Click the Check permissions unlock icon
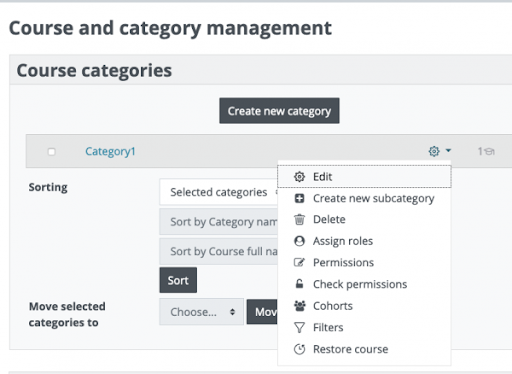Screen dimensions: 512x374 299,284
